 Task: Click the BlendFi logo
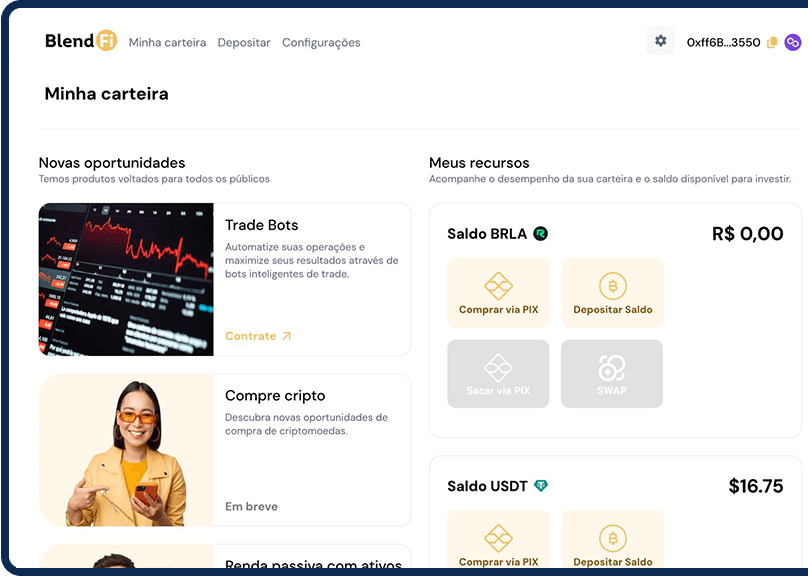point(81,41)
